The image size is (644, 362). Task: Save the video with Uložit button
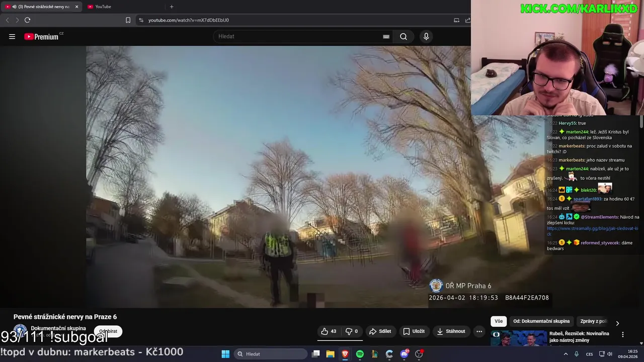tap(414, 331)
